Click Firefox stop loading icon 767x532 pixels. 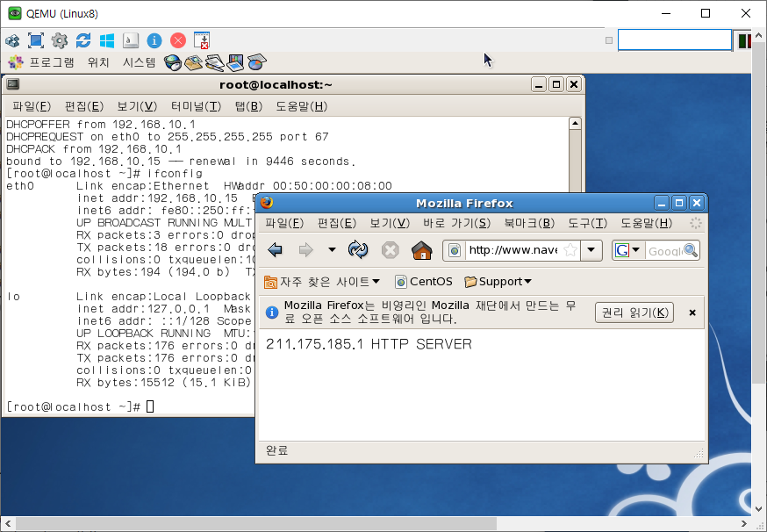pyautogui.click(x=390, y=250)
